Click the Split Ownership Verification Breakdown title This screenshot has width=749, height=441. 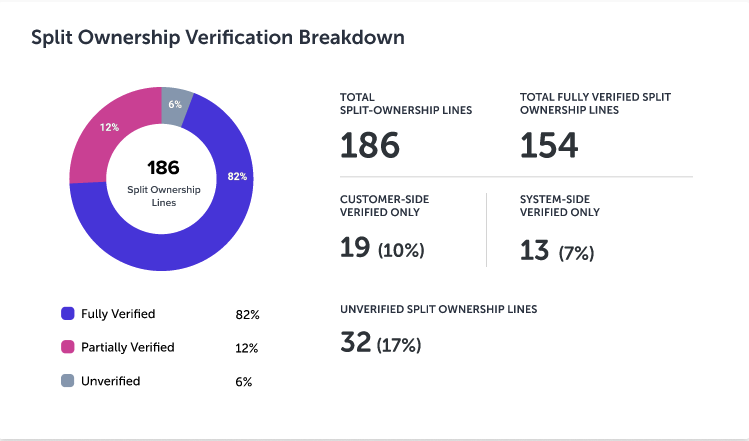tap(218, 38)
